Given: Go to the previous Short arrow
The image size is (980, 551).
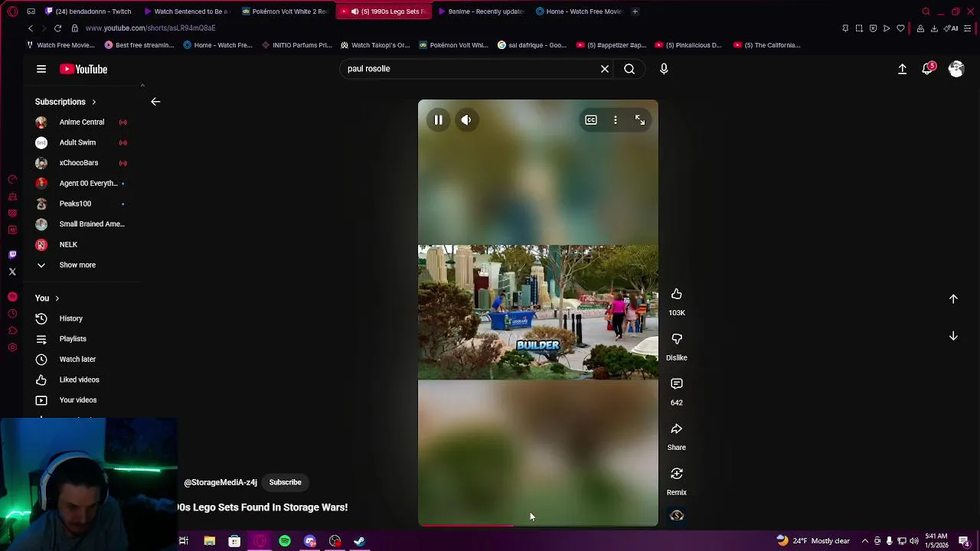Looking at the screenshot, I should tap(953, 299).
